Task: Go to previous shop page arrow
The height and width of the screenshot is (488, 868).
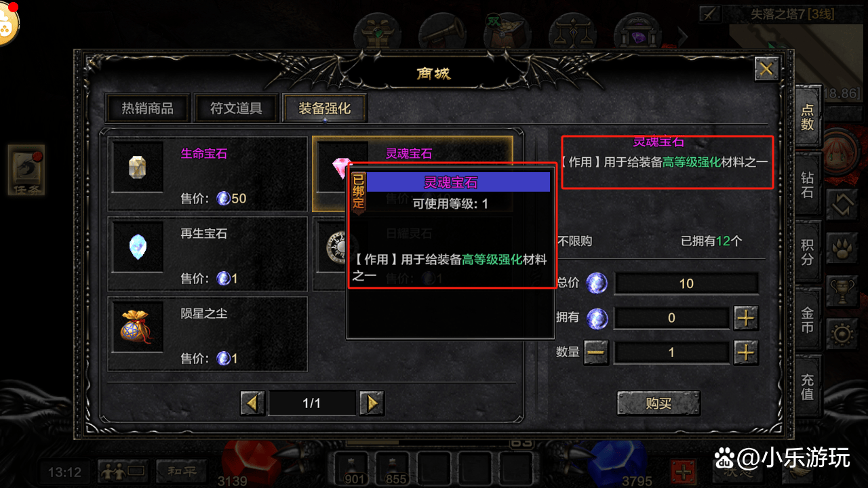Action: (253, 403)
